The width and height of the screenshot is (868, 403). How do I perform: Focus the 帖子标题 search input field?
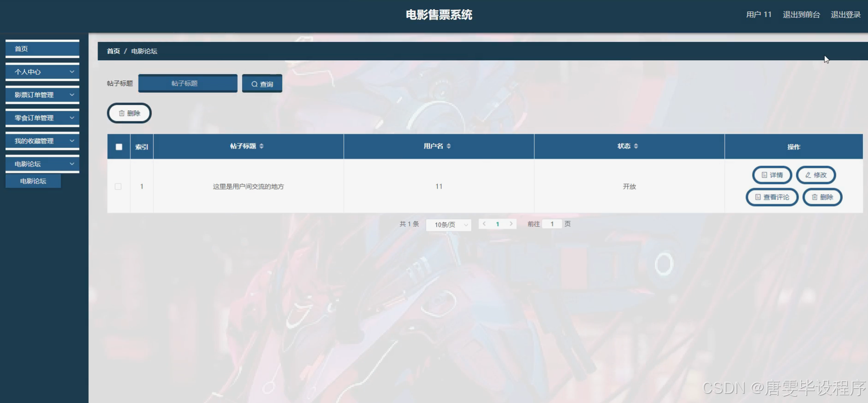click(188, 83)
